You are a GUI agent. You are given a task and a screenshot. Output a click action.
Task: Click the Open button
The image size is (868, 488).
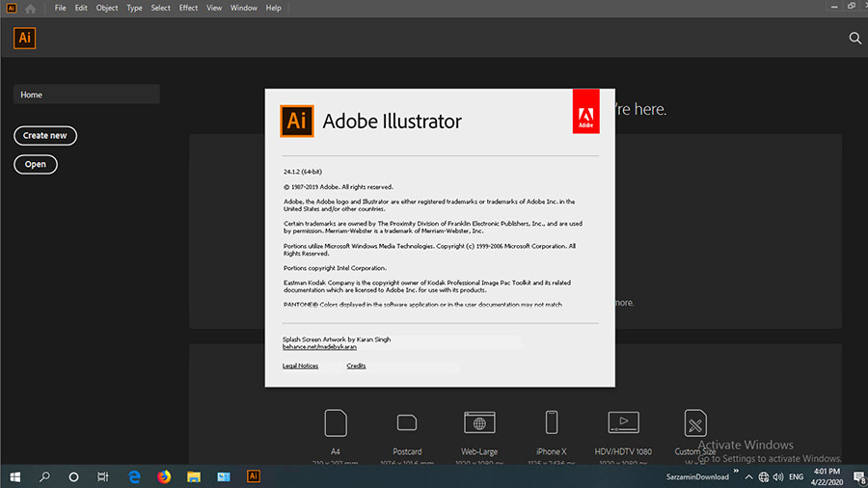point(36,164)
